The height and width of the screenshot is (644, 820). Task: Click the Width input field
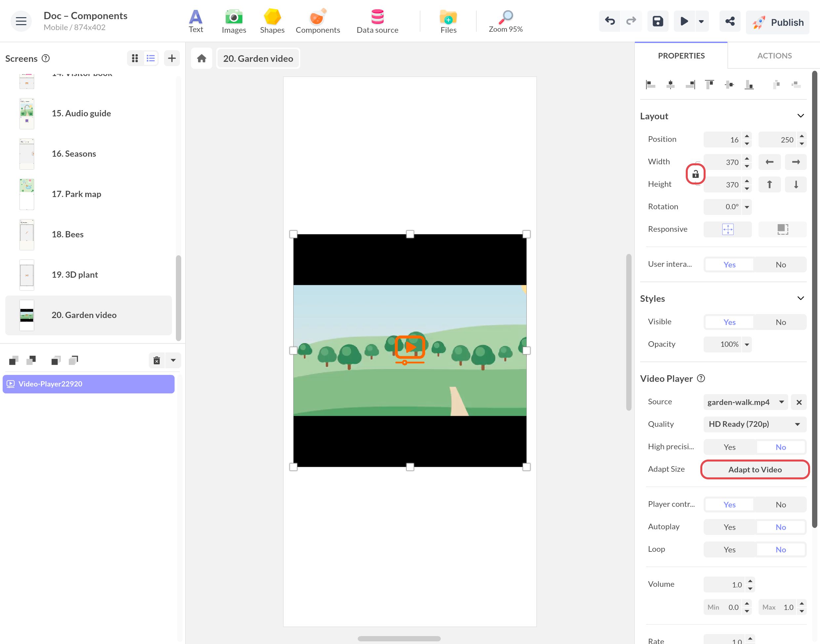[x=722, y=162]
